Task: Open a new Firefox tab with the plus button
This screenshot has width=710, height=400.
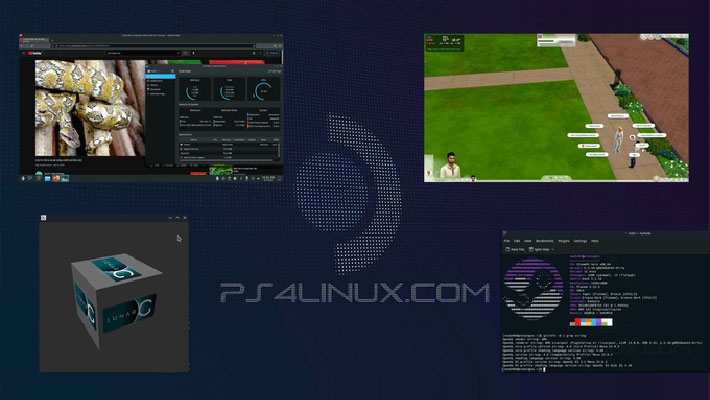Action: (x=52, y=40)
